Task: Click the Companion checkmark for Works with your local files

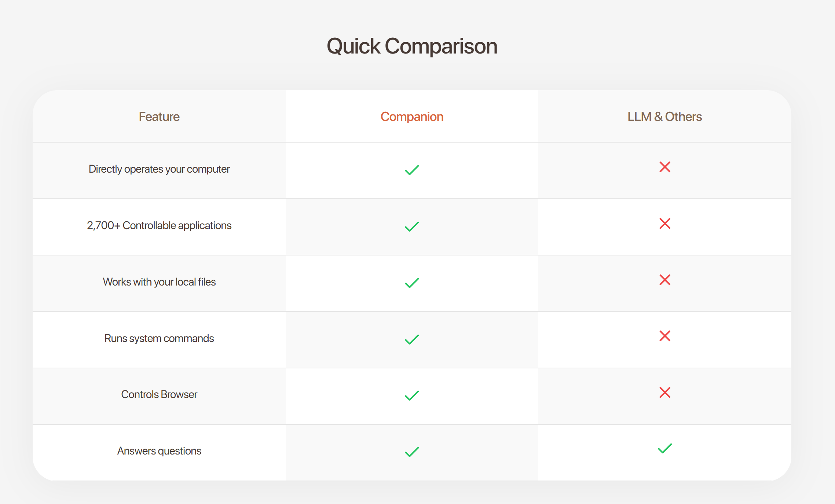Action: [412, 283]
